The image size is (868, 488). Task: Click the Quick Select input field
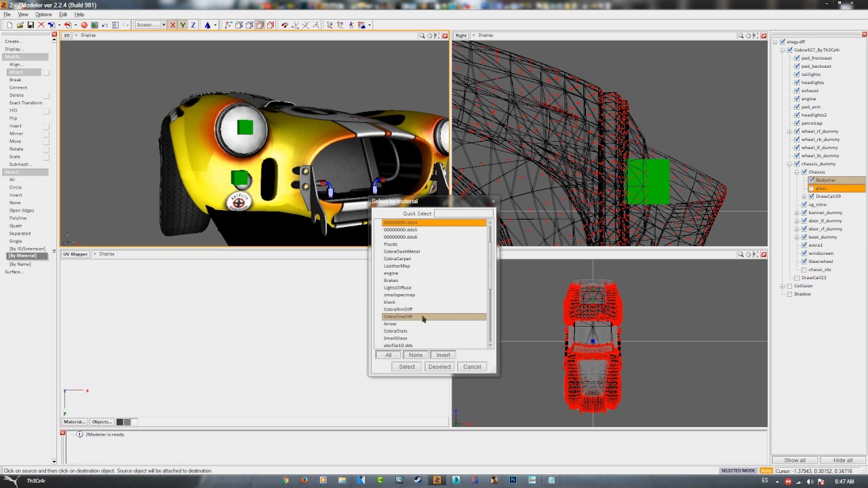[x=464, y=213]
